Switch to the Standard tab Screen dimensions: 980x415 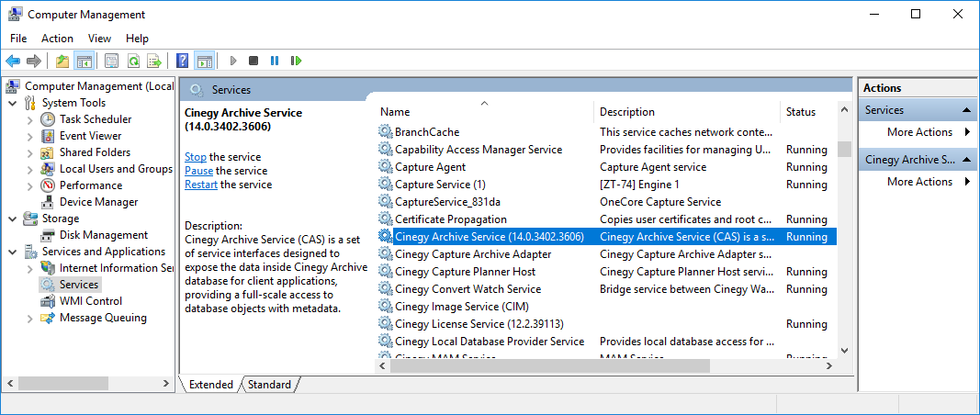click(x=269, y=385)
